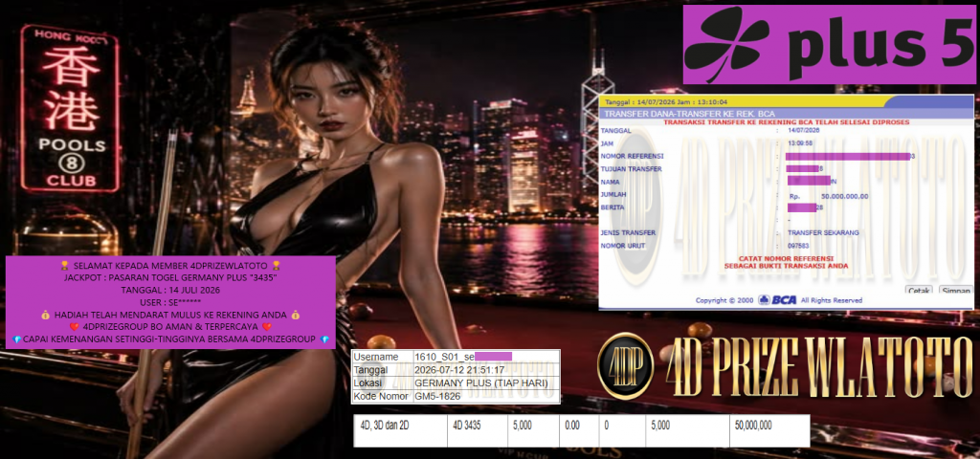Click GERMANY PLUS (TIAP HARI) lokasi value
Image resolution: width=980 pixels, height=459 pixels.
point(481,383)
